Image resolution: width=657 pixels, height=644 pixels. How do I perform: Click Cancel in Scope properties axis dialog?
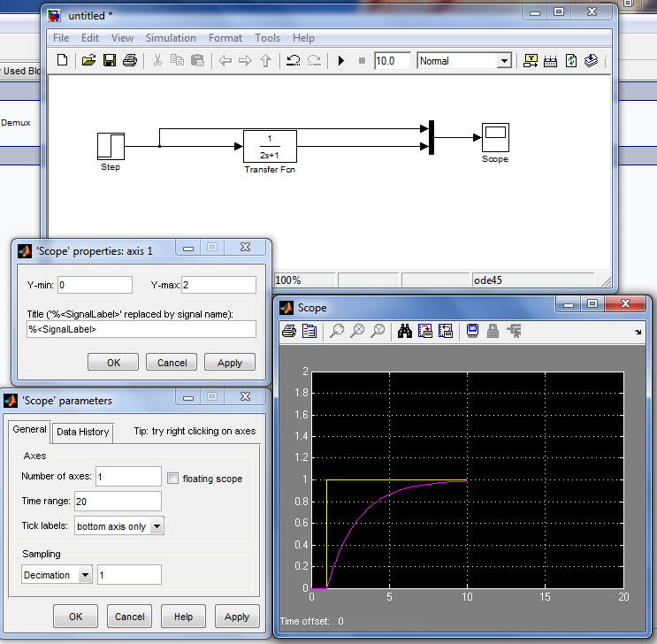pyautogui.click(x=172, y=363)
